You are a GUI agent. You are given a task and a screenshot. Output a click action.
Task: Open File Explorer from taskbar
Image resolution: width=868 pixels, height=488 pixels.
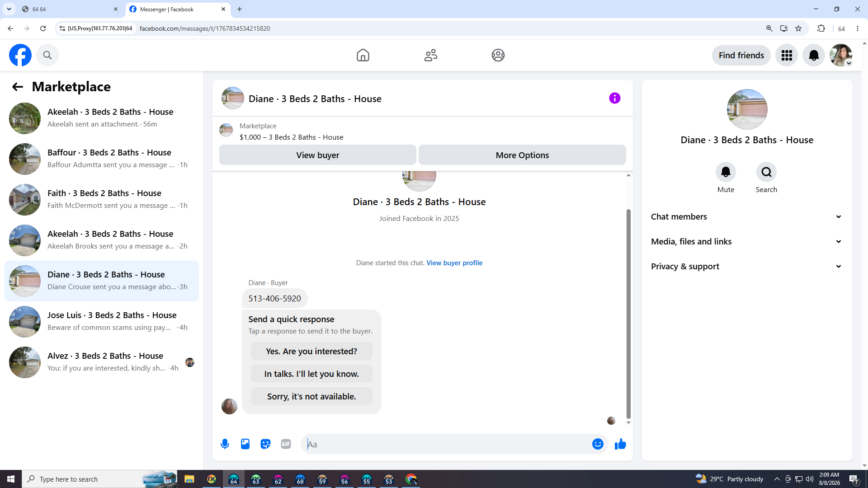point(189,479)
